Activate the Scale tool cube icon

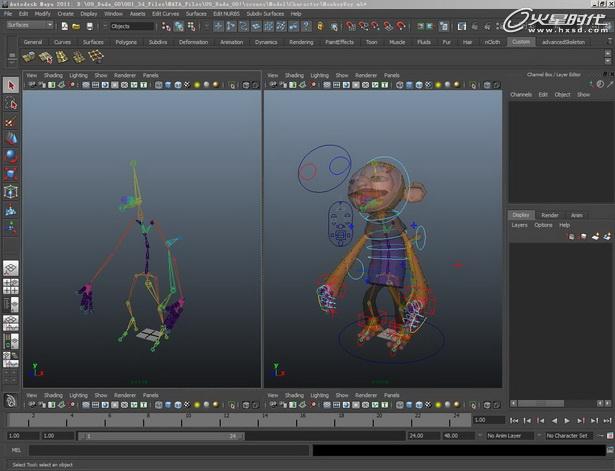(11, 174)
